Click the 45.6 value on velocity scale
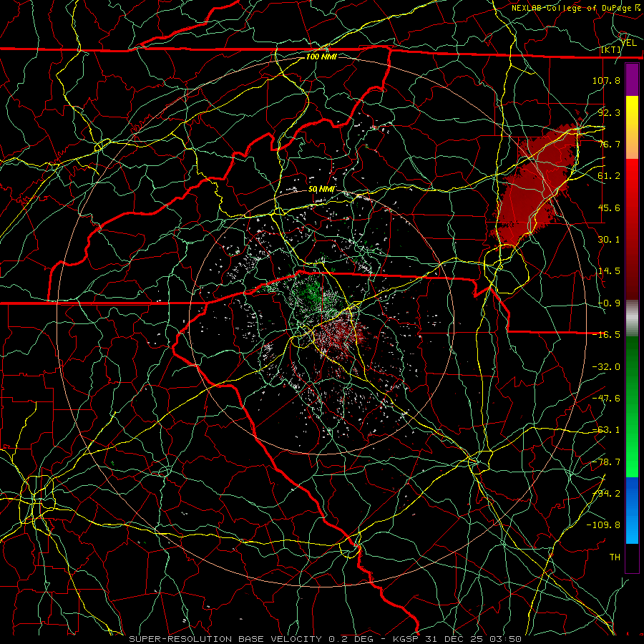Viewport: 644px width, 644px height. tap(609, 208)
